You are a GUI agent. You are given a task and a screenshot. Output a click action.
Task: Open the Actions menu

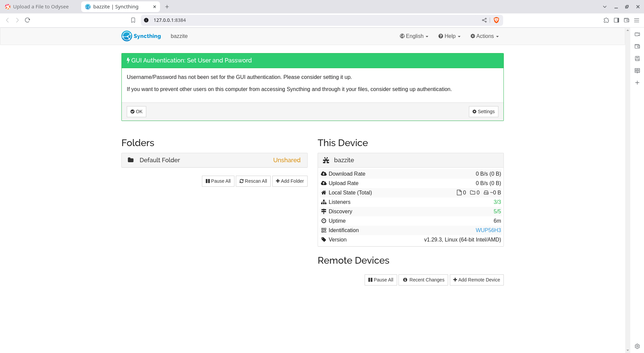coord(484,36)
